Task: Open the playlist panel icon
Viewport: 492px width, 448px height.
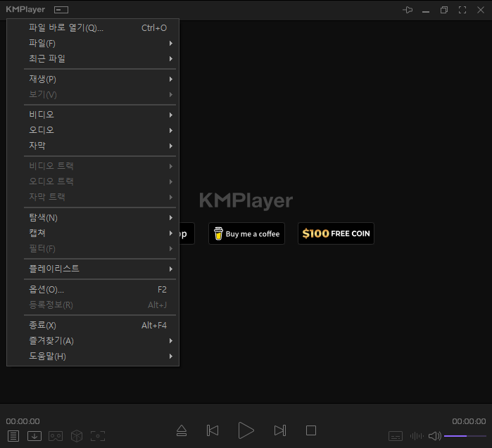Action: (x=13, y=436)
